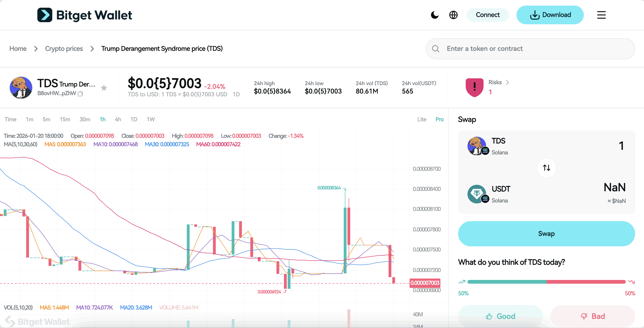Viewport: 644px width, 328px height.
Task: Click the TDS token avatar in header
Action: click(21, 88)
